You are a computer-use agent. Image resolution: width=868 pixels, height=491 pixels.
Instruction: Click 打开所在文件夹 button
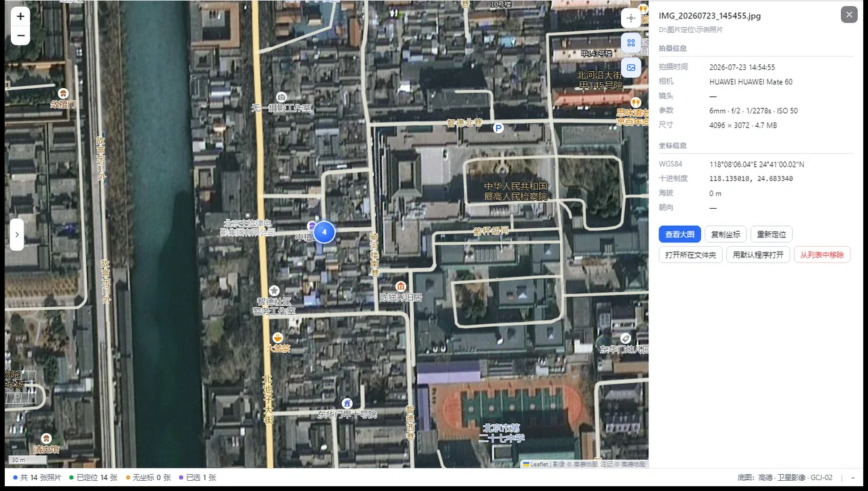pyautogui.click(x=690, y=255)
